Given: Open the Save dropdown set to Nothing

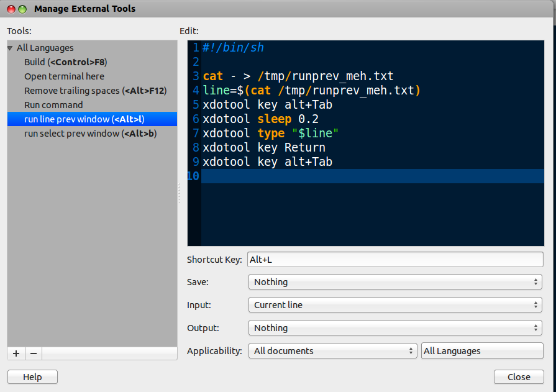Looking at the screenshot, I should [395, 281].
